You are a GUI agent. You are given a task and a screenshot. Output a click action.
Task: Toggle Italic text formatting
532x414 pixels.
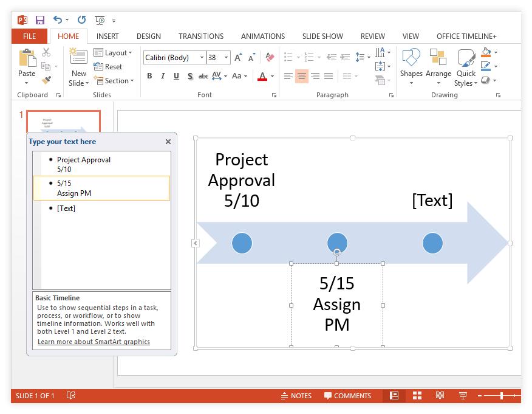point(163,76)
